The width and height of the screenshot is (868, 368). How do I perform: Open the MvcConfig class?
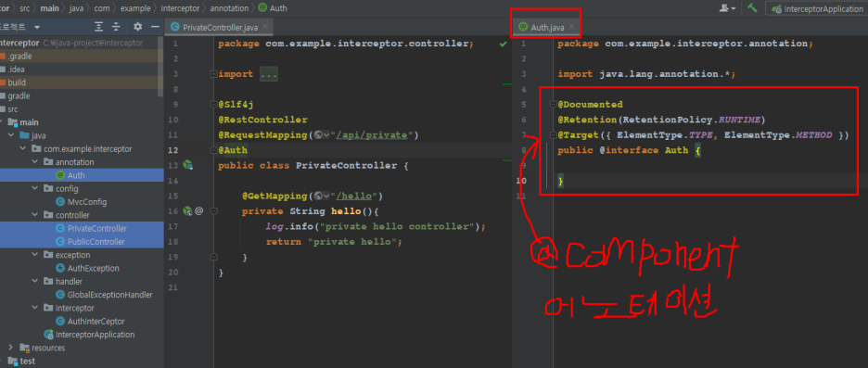pos(82,202)
